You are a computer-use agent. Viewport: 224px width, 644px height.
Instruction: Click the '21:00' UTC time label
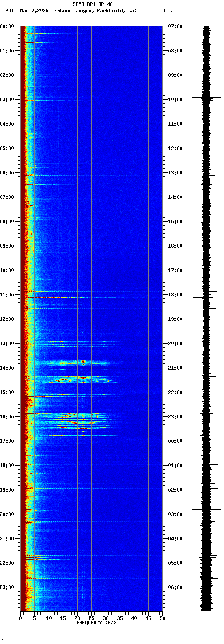coord(175,368)
